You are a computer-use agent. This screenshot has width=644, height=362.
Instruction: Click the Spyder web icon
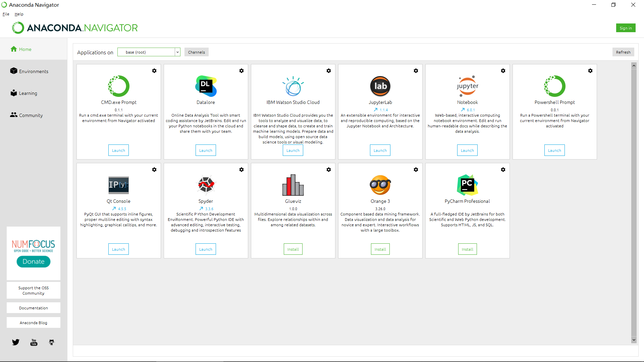(x=206, y=185)
